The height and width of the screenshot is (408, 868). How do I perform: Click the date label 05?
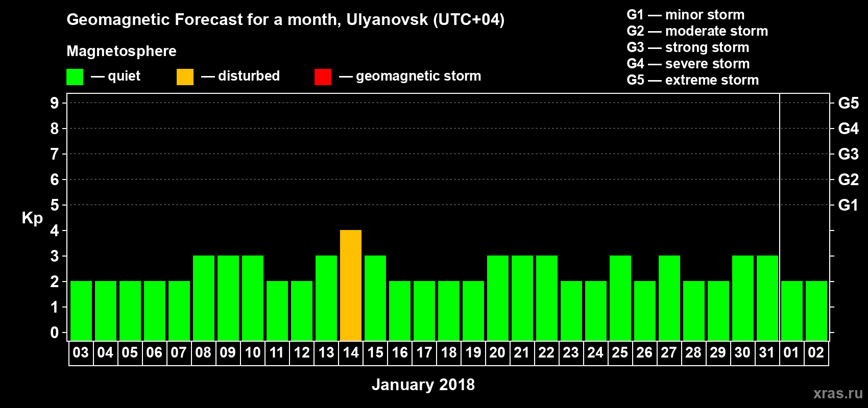tap(130, 352)
